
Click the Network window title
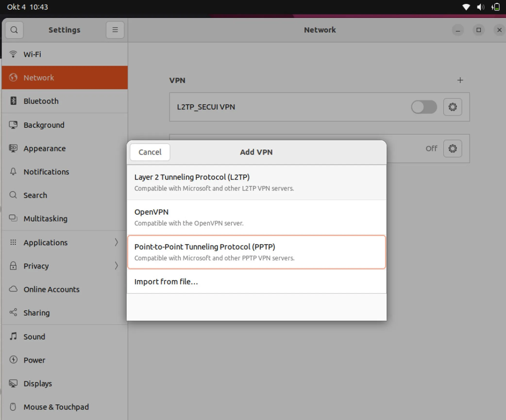click(320, 30)
